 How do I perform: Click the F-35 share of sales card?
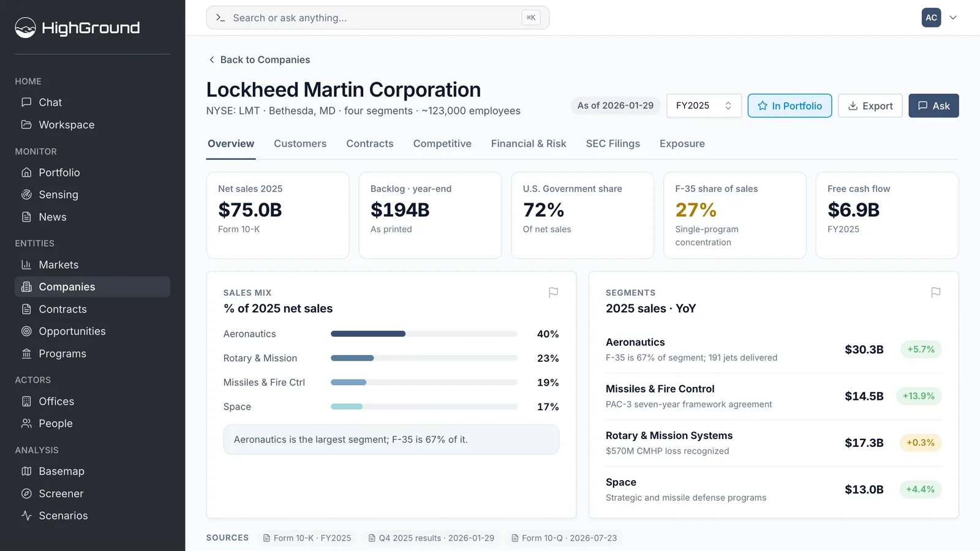[735, 216]
